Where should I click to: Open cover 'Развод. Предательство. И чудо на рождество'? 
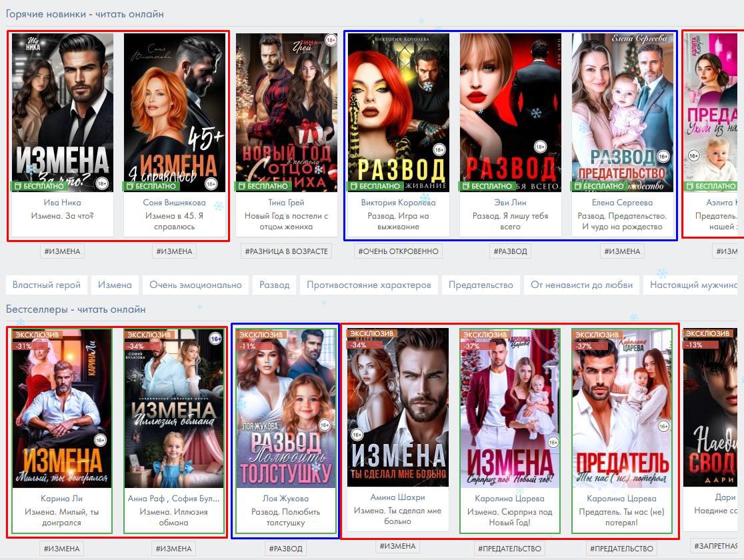623,113
